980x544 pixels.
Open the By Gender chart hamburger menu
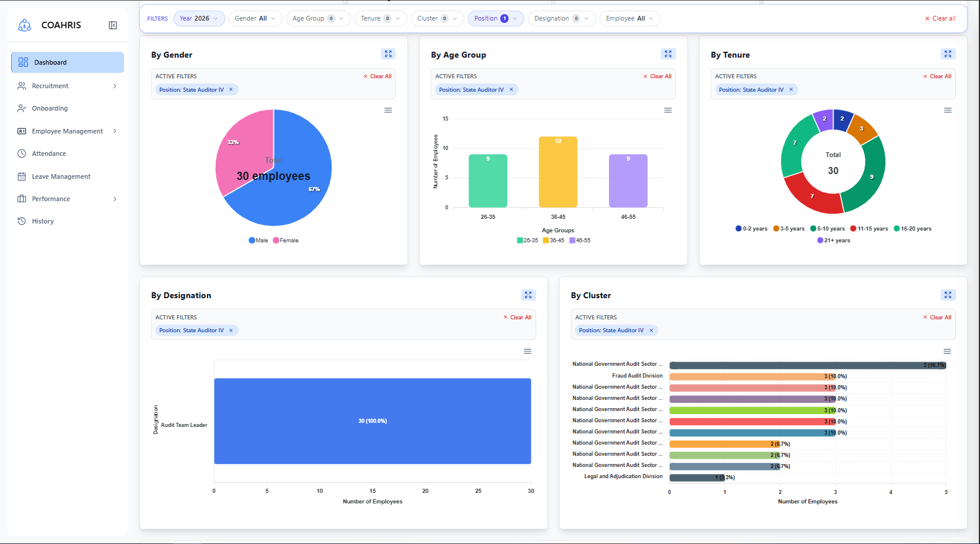point(388,111)
